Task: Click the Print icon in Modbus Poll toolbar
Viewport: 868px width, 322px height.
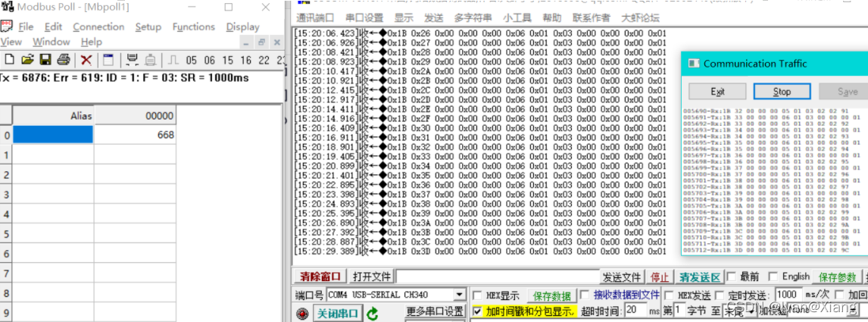Action: tap(64, 60)
